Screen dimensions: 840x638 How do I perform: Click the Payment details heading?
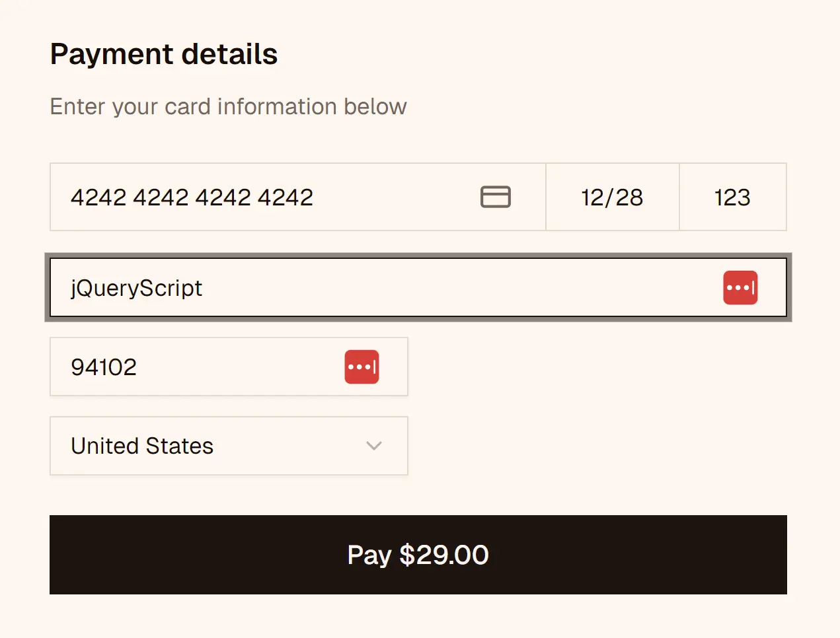click(x=164, y=53)
